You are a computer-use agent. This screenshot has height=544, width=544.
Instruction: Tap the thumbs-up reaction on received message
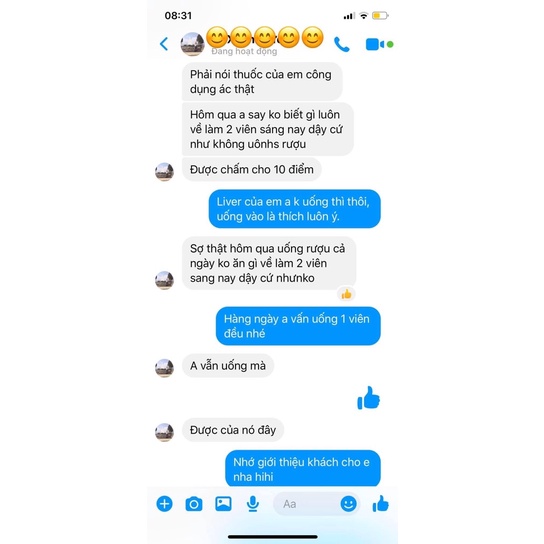click(x=346, y=295)
